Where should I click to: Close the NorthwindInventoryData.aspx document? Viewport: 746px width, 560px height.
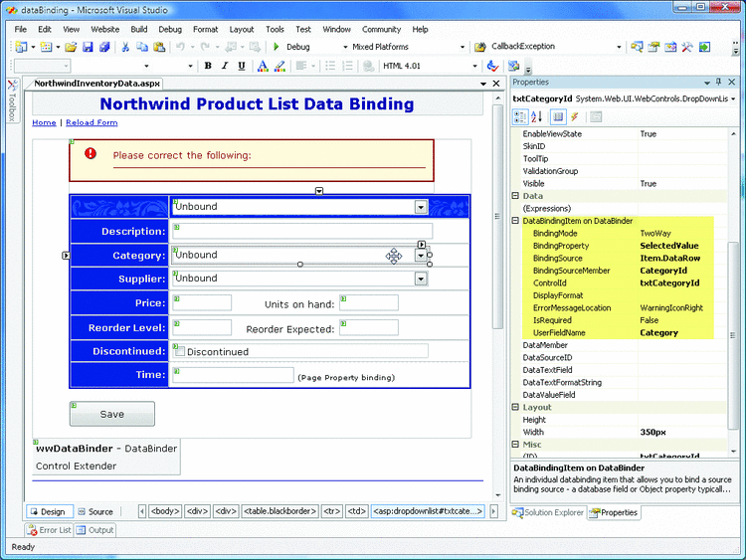[x=496, y=84]
